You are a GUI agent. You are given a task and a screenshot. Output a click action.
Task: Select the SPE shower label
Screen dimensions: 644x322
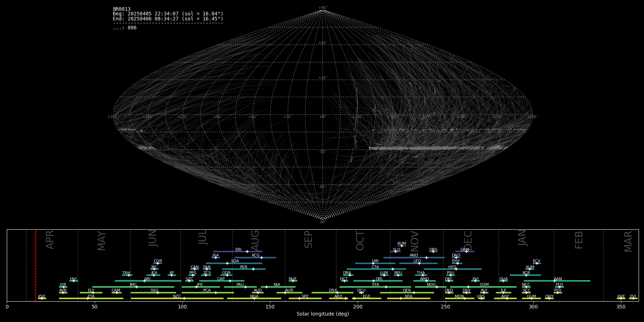[x=305, y=297]
